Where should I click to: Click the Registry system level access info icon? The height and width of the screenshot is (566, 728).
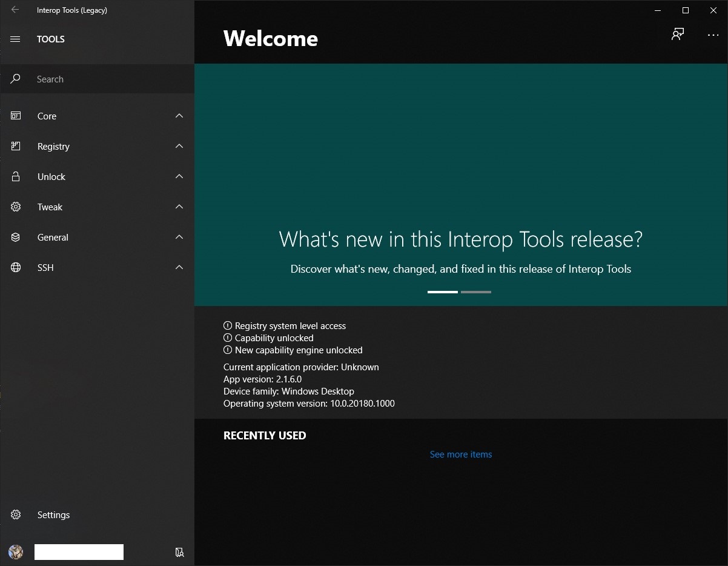tap(228, 325)
